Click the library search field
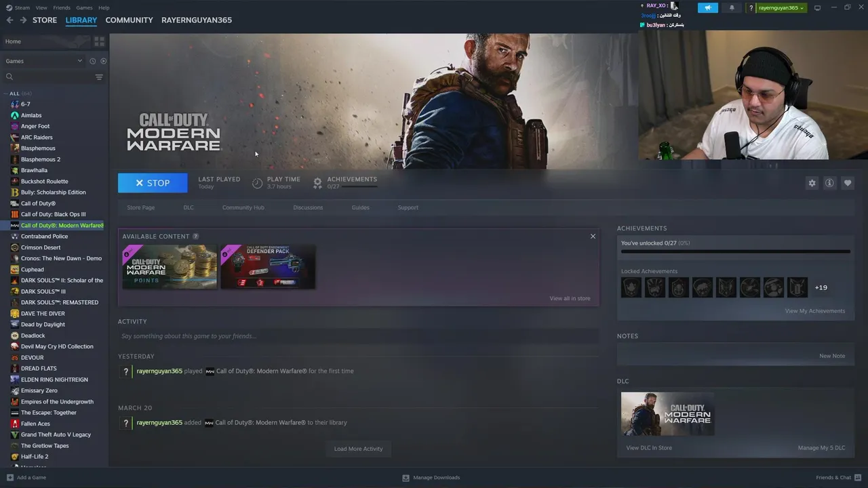This screenshot has width=868, height=488. click(x=47, y=77)
